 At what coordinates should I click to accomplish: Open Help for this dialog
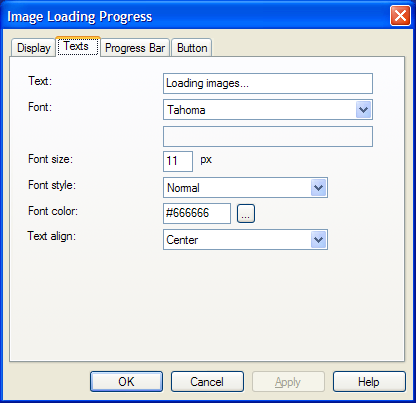pyautogui.click(x=369, y=382)
